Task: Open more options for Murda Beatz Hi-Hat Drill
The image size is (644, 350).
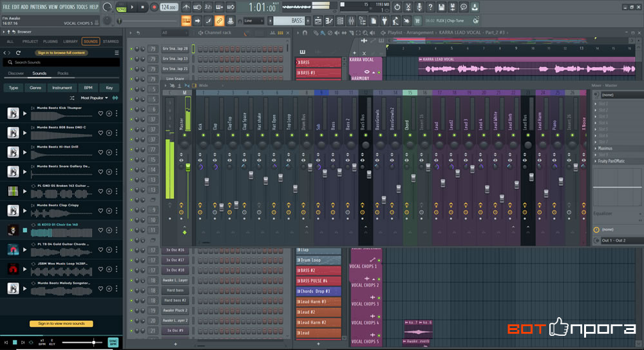Action: click(117, 152)
